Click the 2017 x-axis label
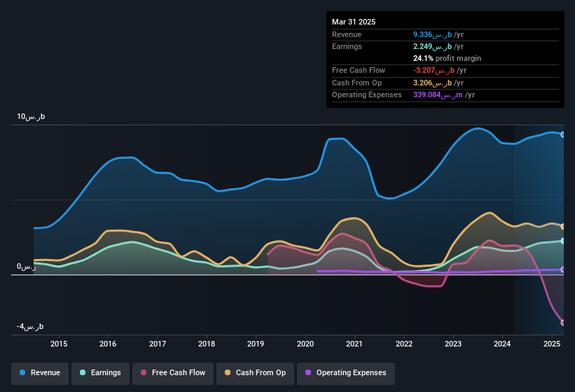 pyautogui.click(x=158, y=344)
